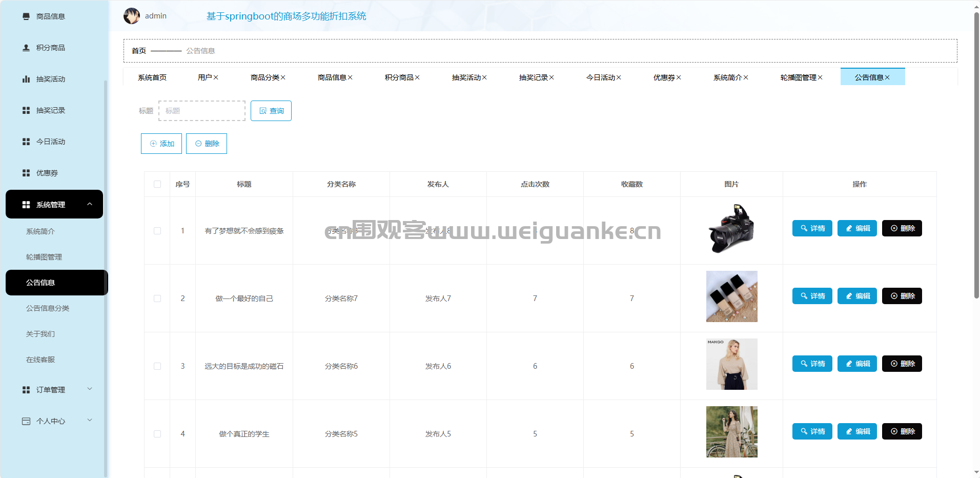The height and width of the screenshot is (478, 980).
Task: Click the 添加 button
Action: (x=161, y=144)
